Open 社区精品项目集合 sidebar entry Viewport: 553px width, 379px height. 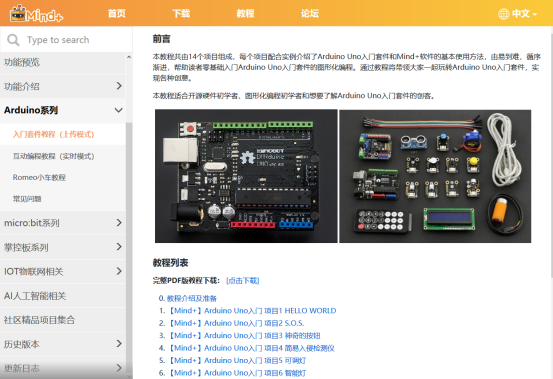(63, 320)
